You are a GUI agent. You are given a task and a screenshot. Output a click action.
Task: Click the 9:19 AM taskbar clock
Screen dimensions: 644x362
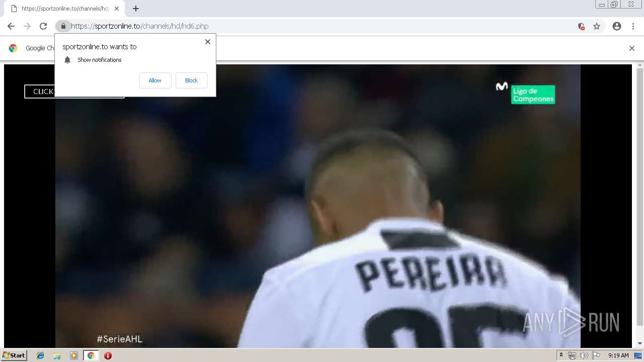click(x=618, y=355)
